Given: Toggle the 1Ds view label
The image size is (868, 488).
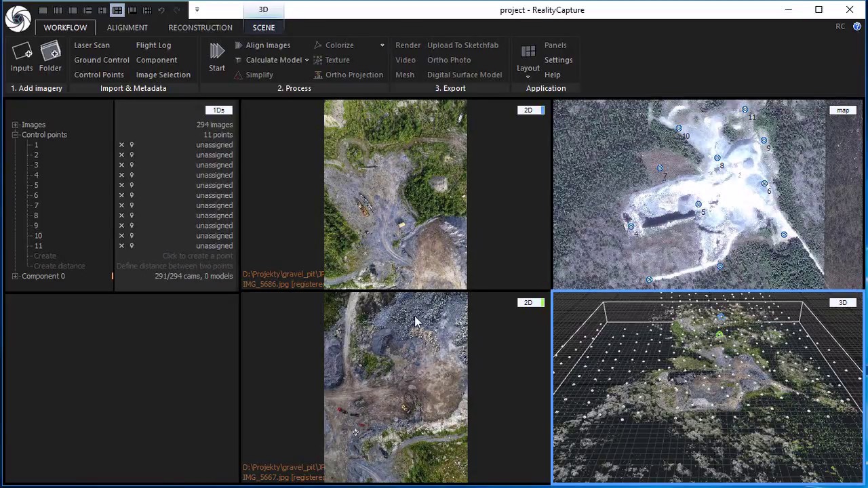Looking at the screenshot, I should 218,110.
